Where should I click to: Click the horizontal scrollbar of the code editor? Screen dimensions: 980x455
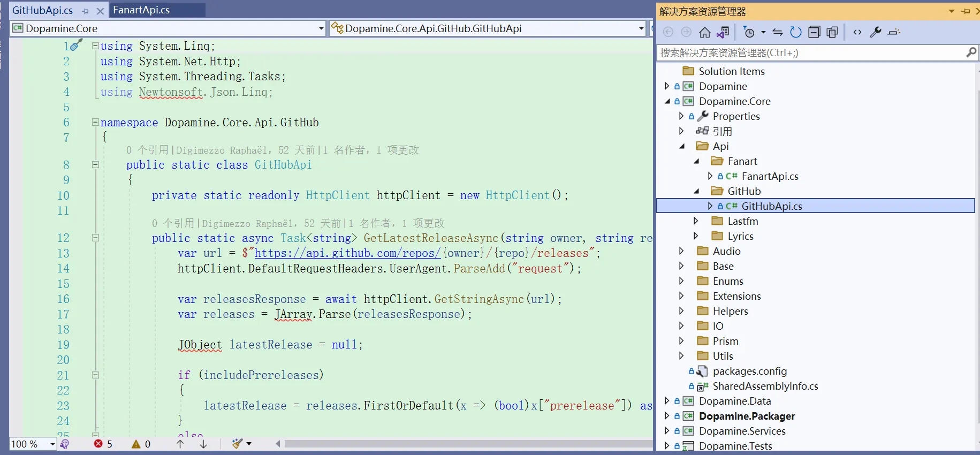click(466, 444)
